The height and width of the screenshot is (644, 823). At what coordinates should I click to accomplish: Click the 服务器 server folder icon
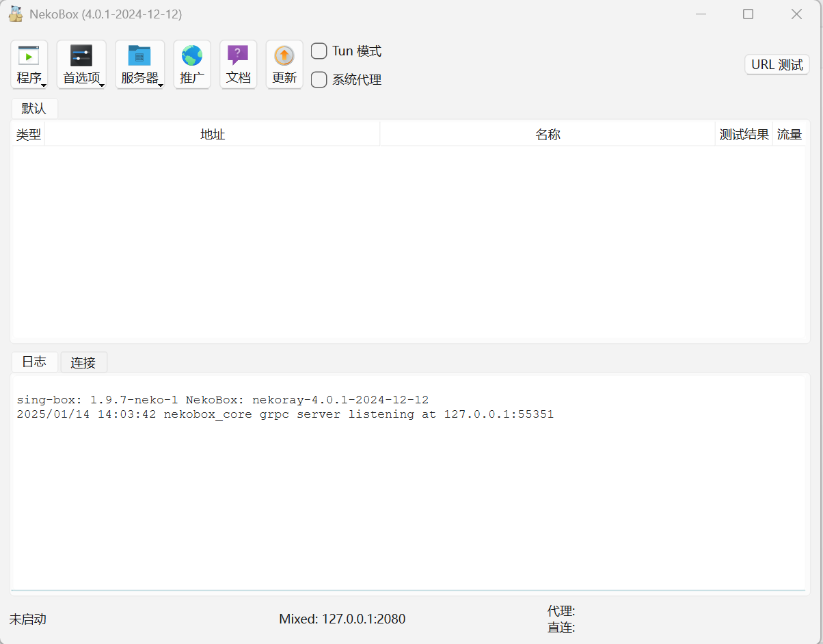pos(139,55)
